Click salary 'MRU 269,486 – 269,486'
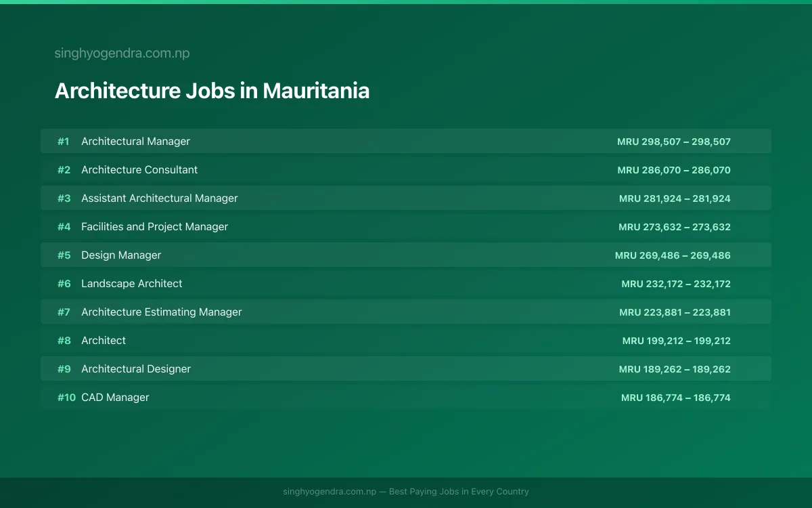 pyautogui.click(x=673, y=255)
